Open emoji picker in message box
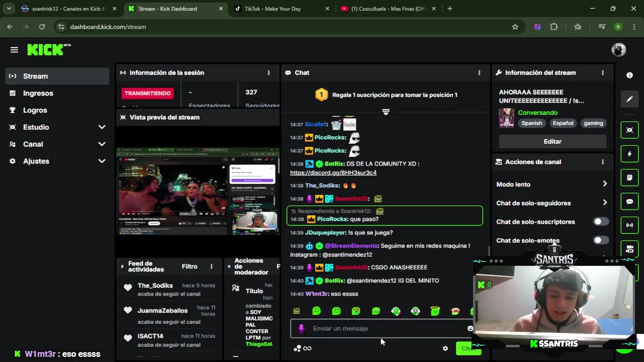Viewport: 644px width, 362px height. (470, 328)
